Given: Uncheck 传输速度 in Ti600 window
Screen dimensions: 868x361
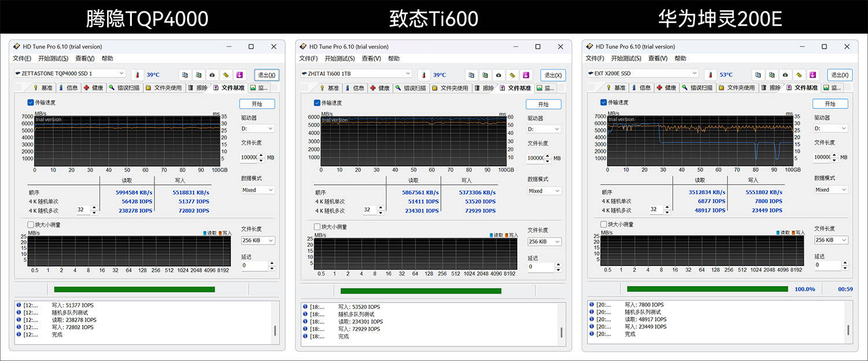Looking at the screenshot, I should [317, 103].
